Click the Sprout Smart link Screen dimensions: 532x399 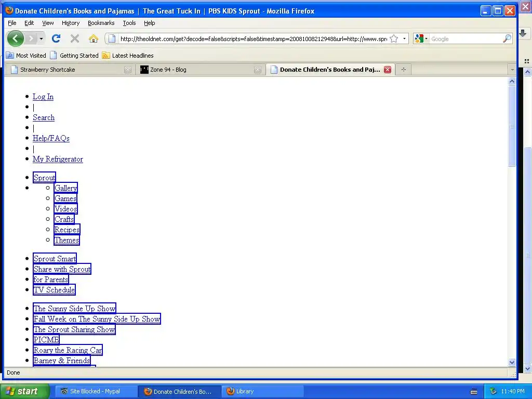(55, 259)
